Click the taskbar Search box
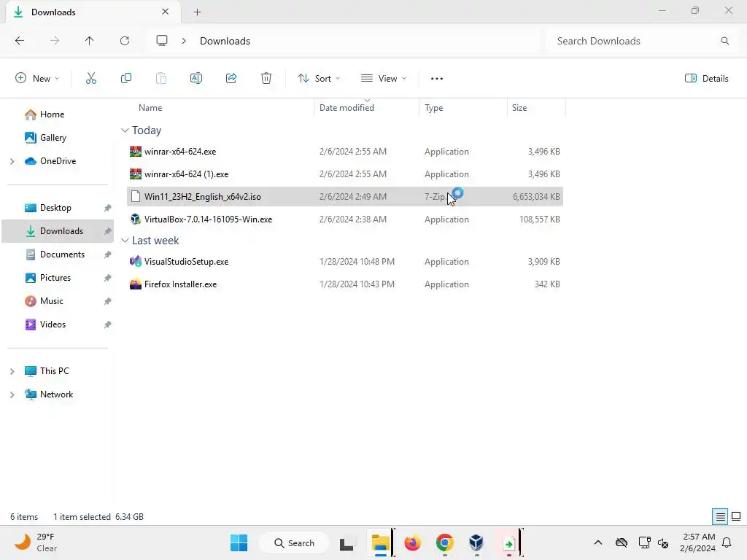 tap(294, 542)
